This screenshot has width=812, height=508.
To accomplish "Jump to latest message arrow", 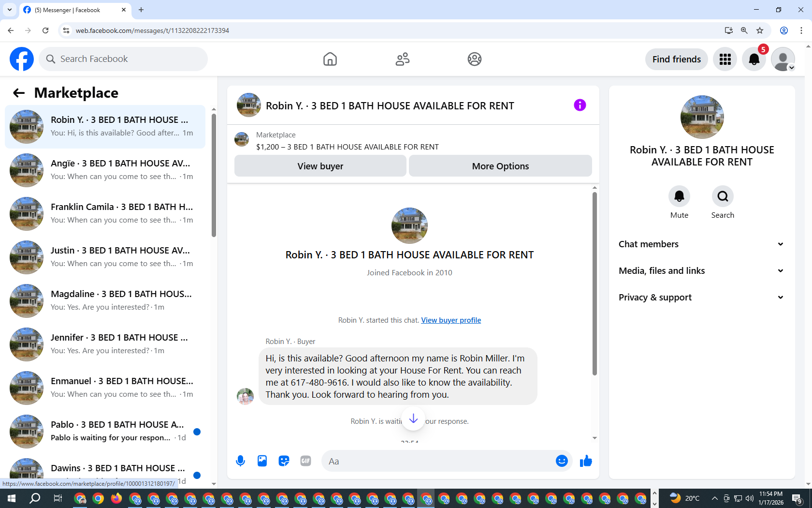I will pyautogui.click(x=413, y=418).
